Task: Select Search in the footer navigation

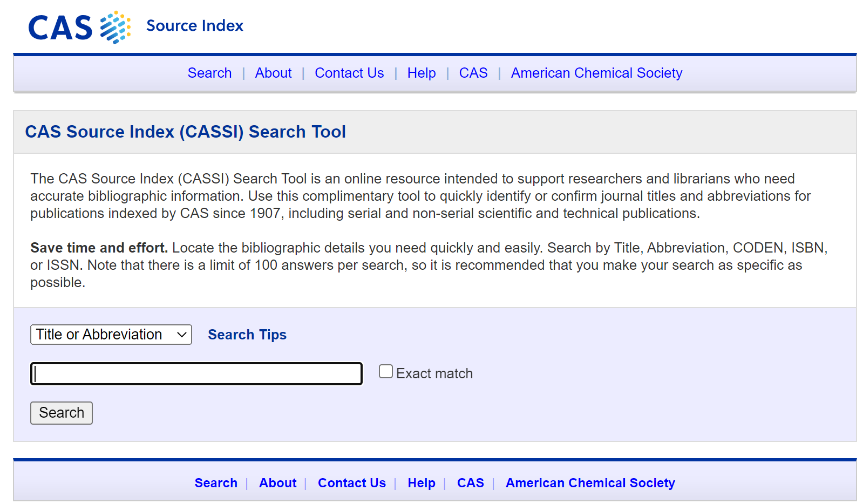Action: (216, 483)
